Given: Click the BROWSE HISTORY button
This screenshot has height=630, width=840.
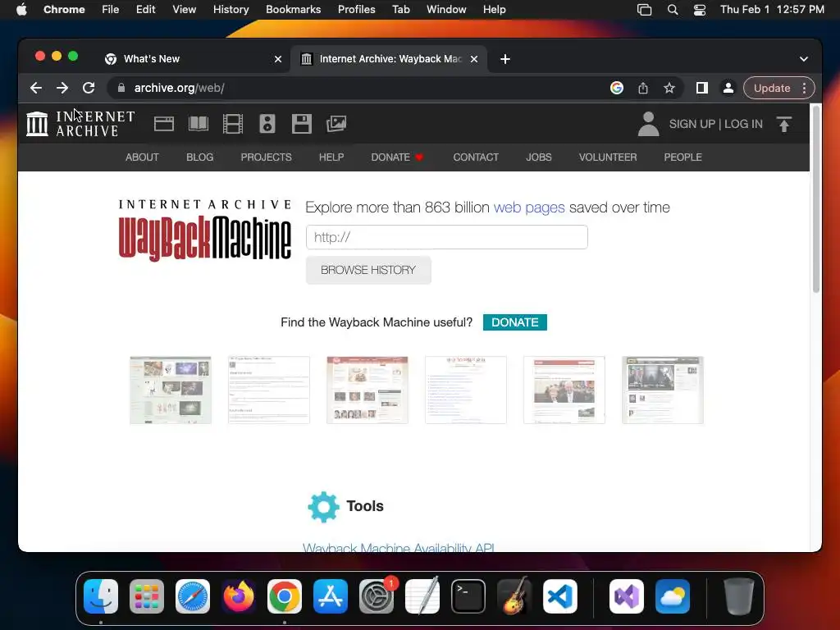Looking at the screenshot, I should coord(368,270).
